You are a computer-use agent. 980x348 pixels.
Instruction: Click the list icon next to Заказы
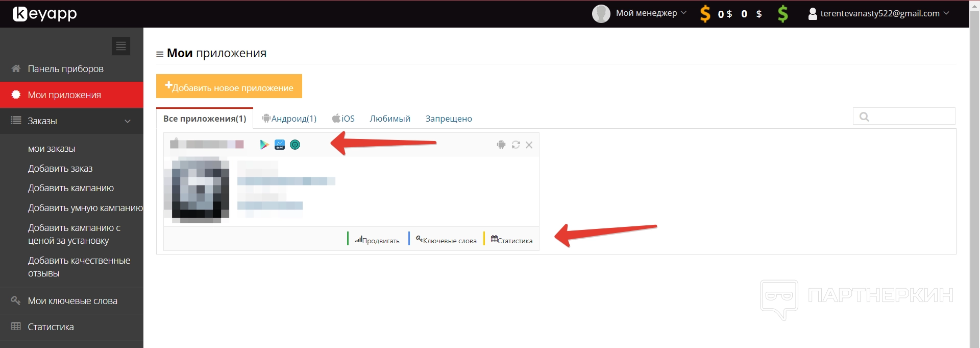point(16,121)
